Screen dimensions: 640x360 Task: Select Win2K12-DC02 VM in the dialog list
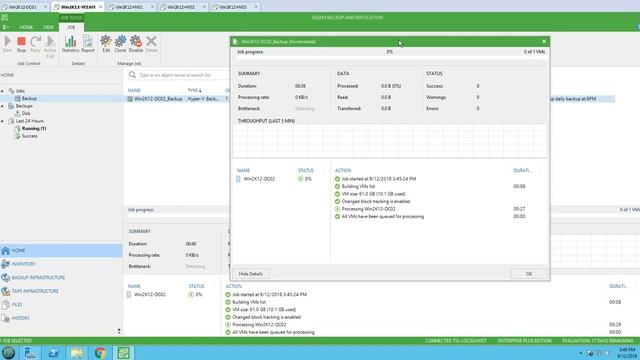pyautogui.click(x=259, y=179)
